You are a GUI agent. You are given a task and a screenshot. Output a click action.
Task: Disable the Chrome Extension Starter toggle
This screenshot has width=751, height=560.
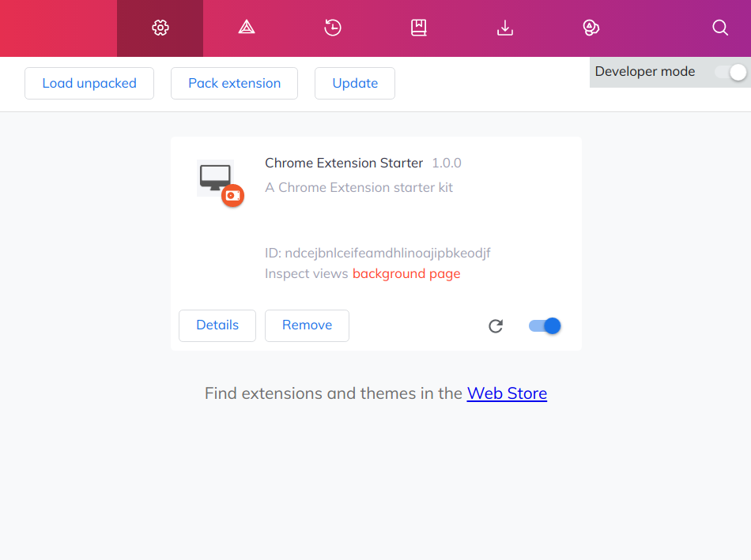[x=545, y=326]
